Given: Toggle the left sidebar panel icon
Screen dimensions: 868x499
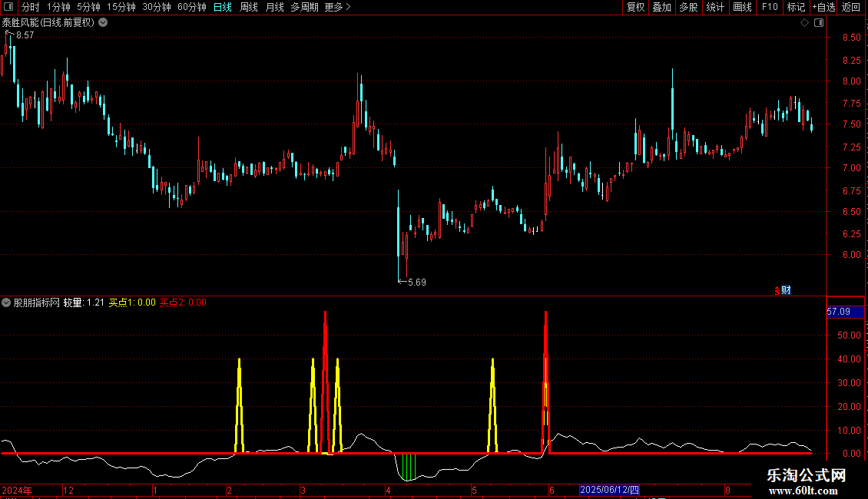Looking at the screenshot, I should pos(8,7).
